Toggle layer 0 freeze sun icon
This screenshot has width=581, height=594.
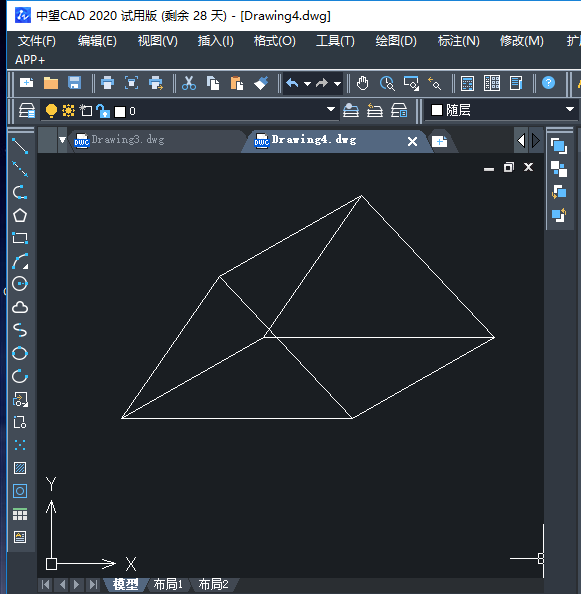pos(68,111)
